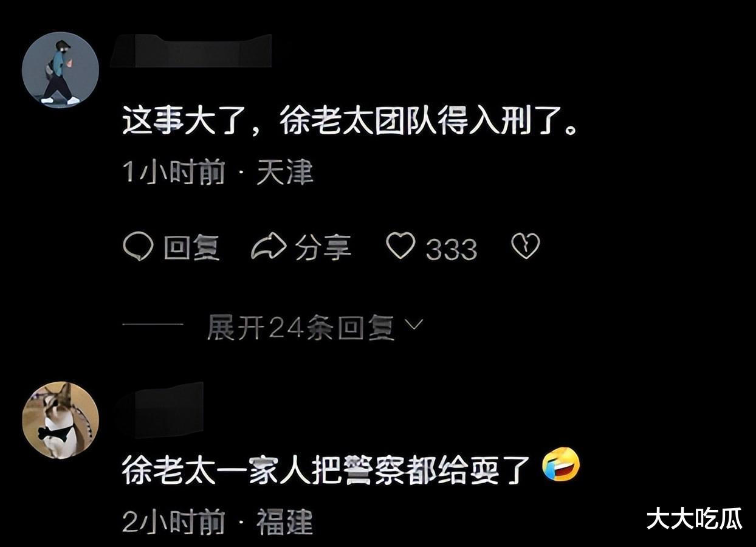Click the 回复 text label
Viewport: 756px width, 547px height.
coord(191,248)
